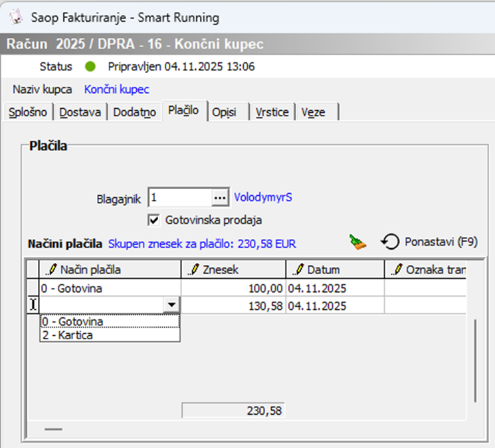
Task: Click the VolodymyrS cashier link
Action: (263, 197)
